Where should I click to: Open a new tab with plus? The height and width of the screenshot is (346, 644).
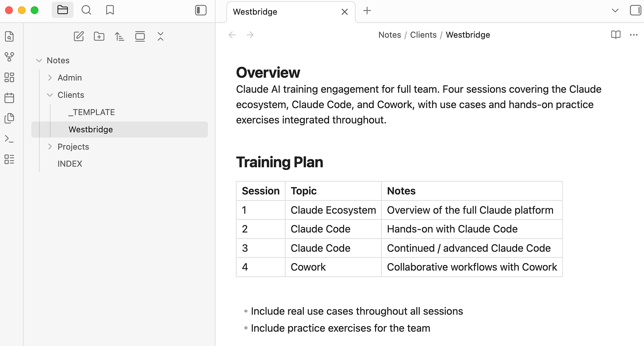point(367,11)
